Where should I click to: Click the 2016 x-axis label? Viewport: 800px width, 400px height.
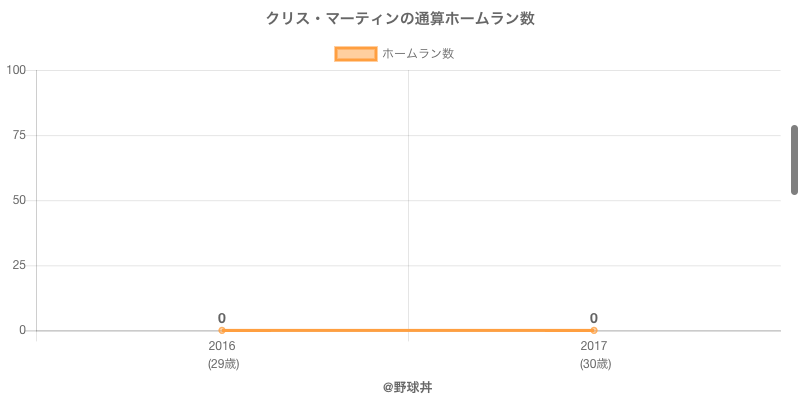(222, 346)
